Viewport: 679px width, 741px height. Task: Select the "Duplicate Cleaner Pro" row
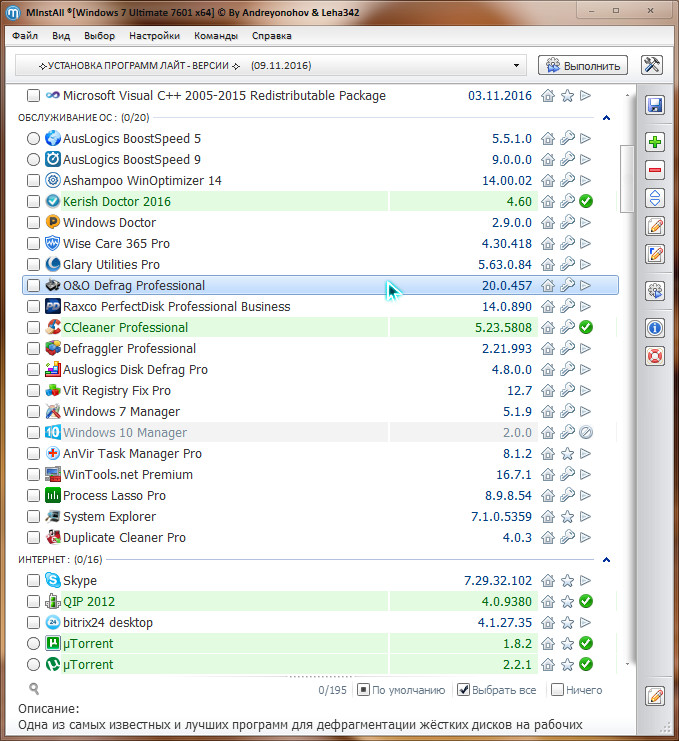(320, 537)
